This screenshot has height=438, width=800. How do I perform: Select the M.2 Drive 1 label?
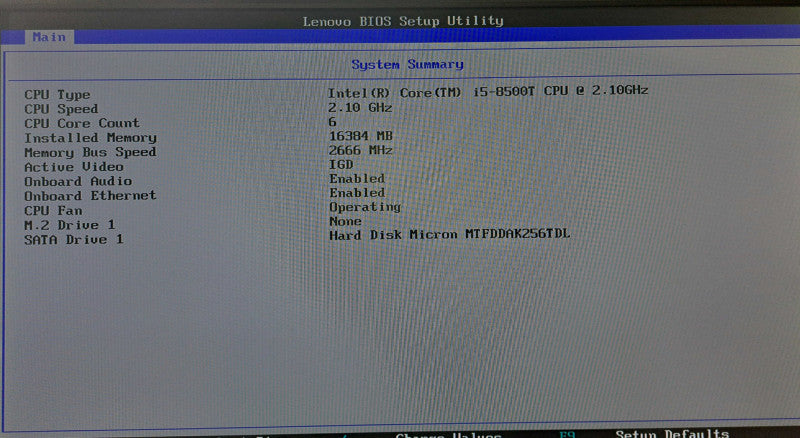tap(70, 225)
